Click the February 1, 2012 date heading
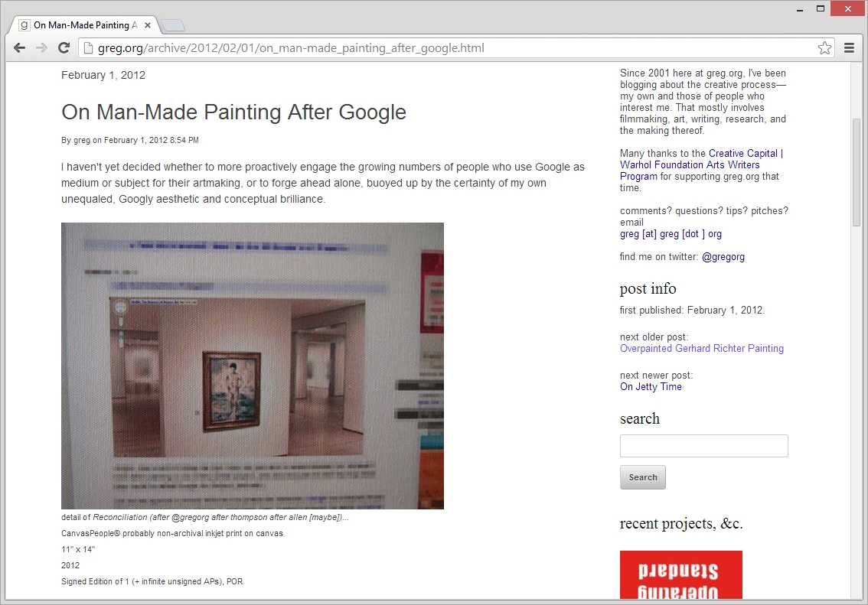Image resolution: width=868 pixels, height=605 pixels. click(103, 75)
